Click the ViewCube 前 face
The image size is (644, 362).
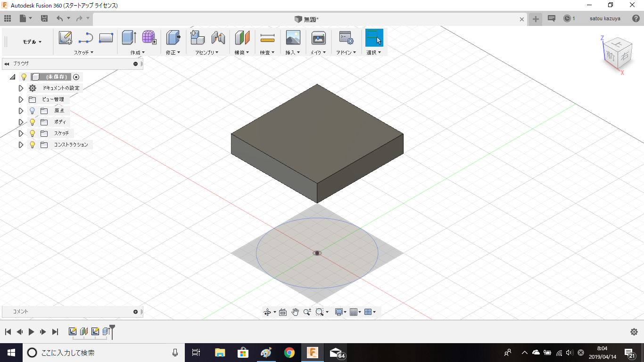611,56
